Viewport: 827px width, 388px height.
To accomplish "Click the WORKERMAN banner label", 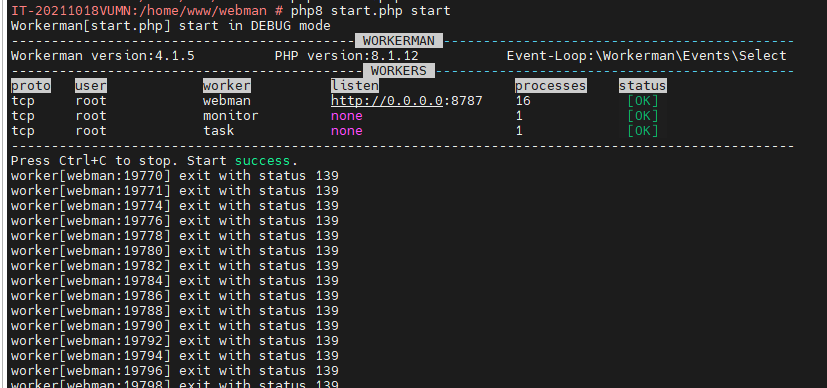I will pyautogui.click(x=399, y=41).
